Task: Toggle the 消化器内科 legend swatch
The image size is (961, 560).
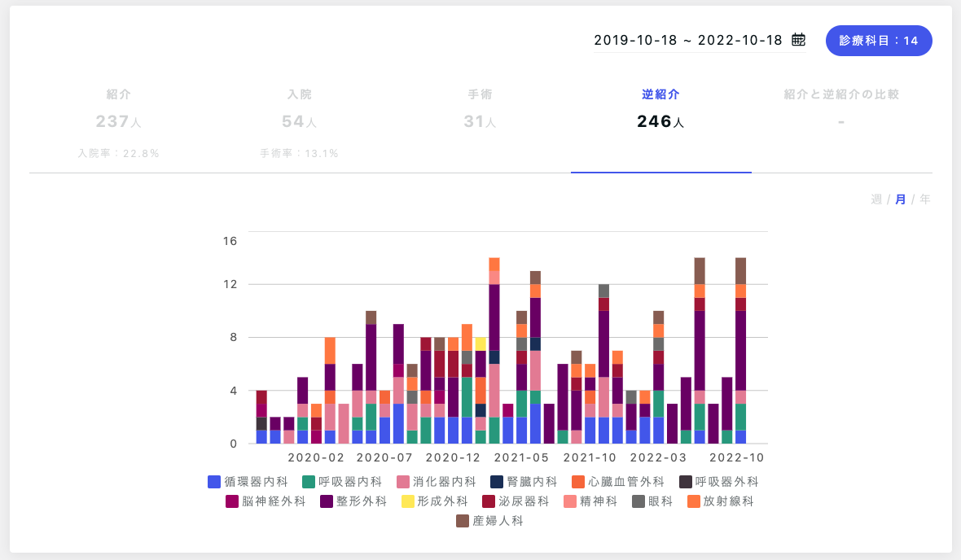Action: 402,482
